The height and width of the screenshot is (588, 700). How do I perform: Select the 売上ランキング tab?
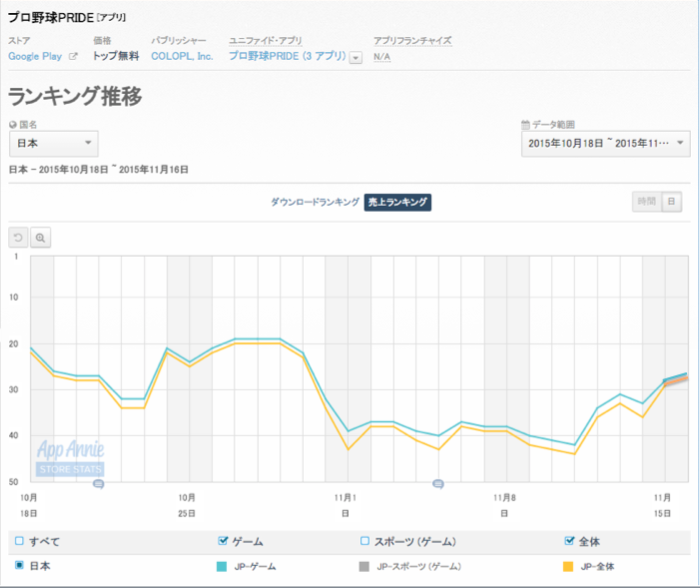pos(397,202)
